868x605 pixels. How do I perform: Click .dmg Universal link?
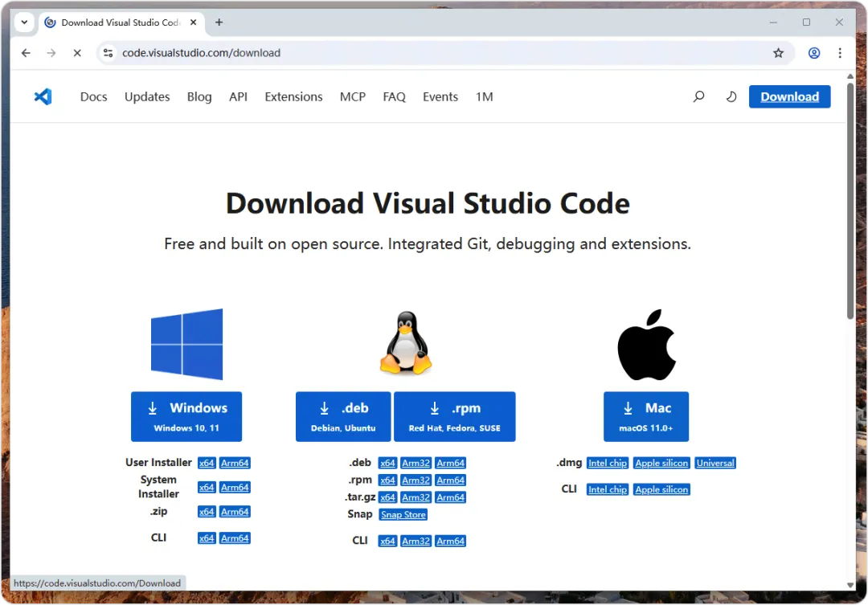coord(715,464)
